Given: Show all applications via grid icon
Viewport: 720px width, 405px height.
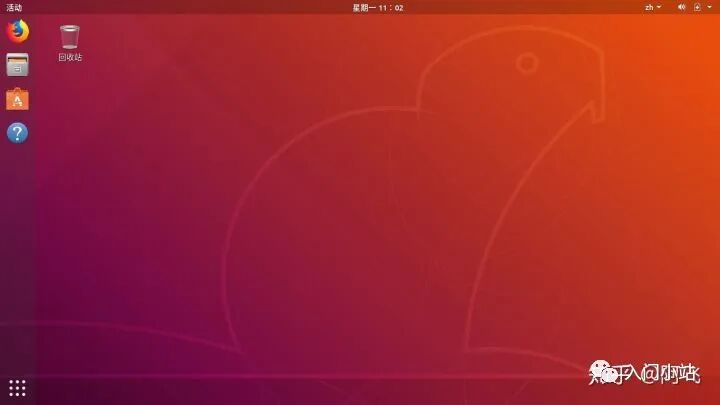Looking at the screenshot, I should click(17, 388).
